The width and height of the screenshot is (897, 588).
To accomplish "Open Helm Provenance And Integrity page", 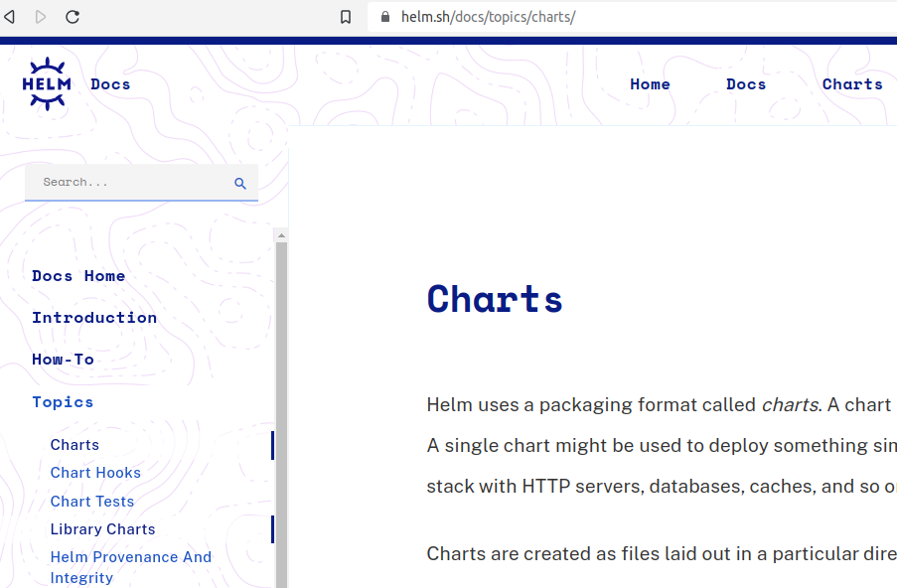I will pos(130,557).
